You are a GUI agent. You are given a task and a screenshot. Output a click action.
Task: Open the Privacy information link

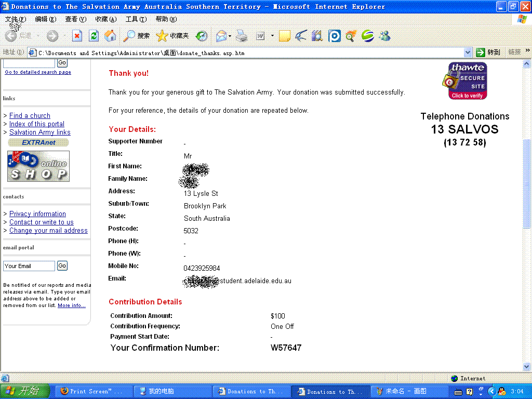[x=37, y=214]
